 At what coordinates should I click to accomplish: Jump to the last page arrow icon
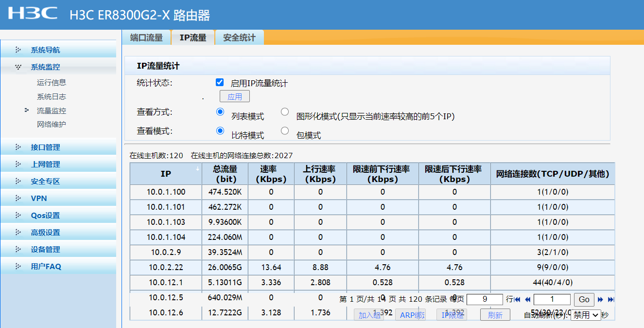pos(611,300)
